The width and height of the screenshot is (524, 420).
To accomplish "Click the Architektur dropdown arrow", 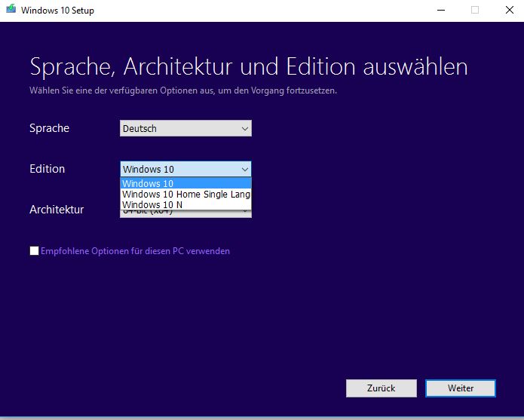I will pos(245,212).
